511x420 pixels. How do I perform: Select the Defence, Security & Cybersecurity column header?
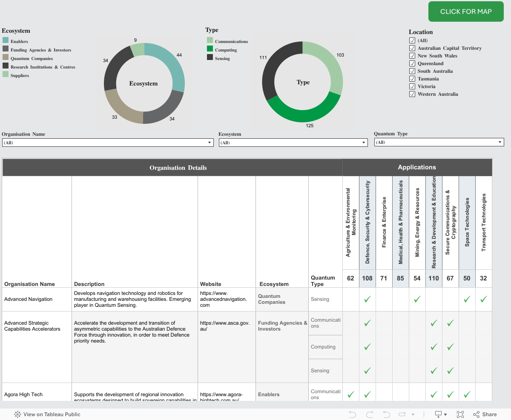[367, 222]
